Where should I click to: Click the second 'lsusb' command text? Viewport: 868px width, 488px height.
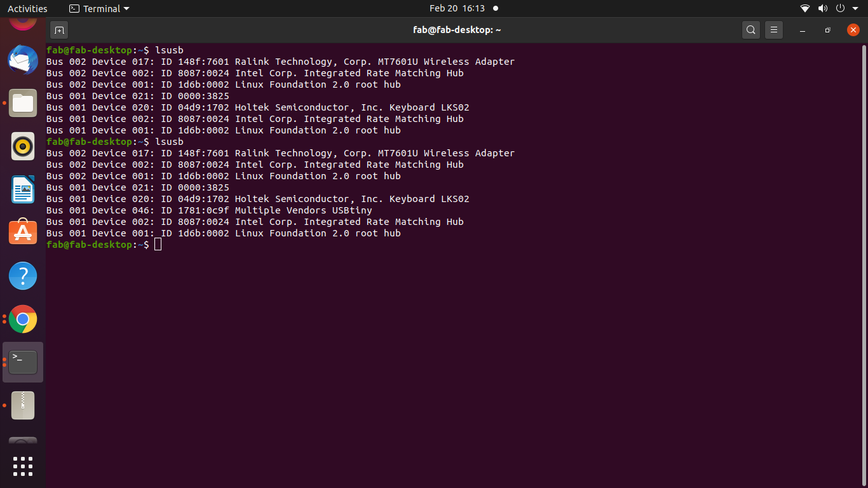pos(169,142)
